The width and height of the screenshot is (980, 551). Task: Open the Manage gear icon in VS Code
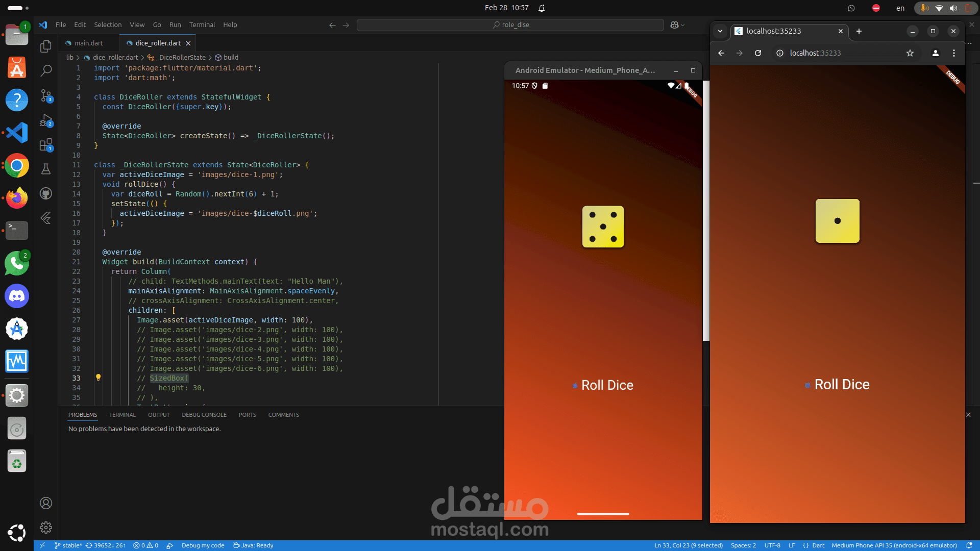[x=46, y=528]
